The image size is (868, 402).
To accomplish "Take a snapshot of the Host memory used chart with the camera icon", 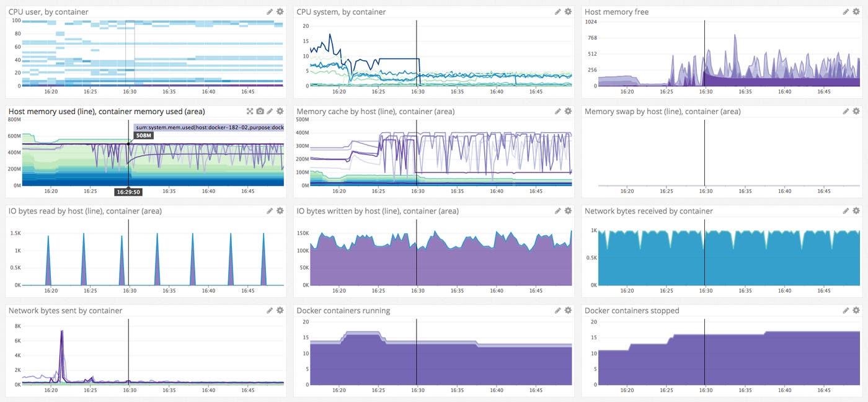I will click(260, 111).
